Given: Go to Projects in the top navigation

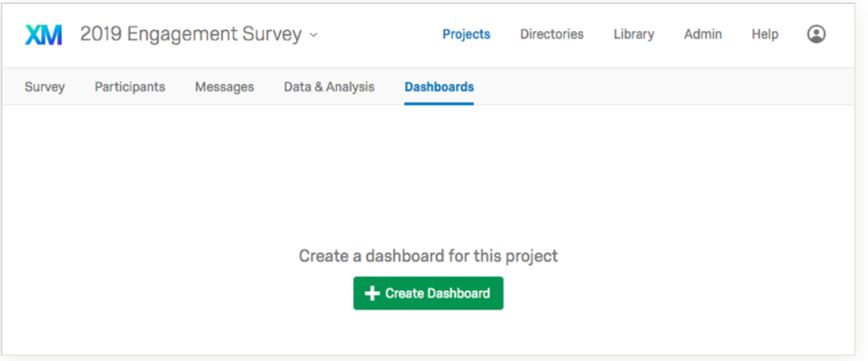Looking at the screenshot, I should pyautogui.click(x=466, y=34).
